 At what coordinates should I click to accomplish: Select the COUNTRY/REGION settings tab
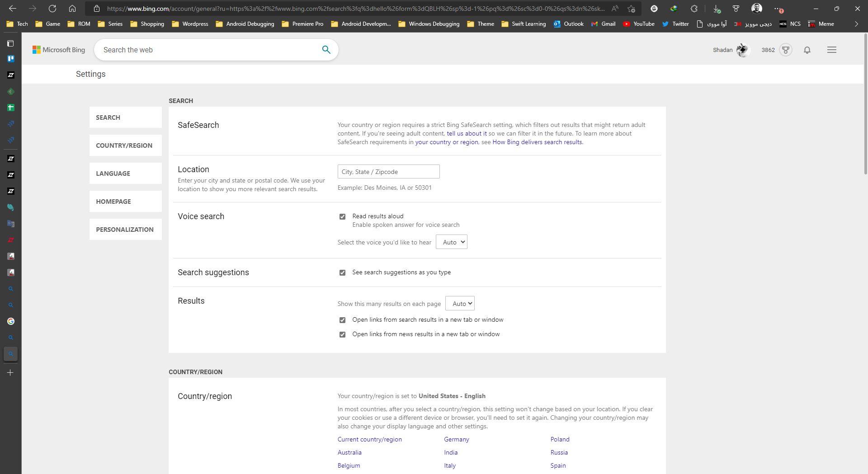[125, 145]
